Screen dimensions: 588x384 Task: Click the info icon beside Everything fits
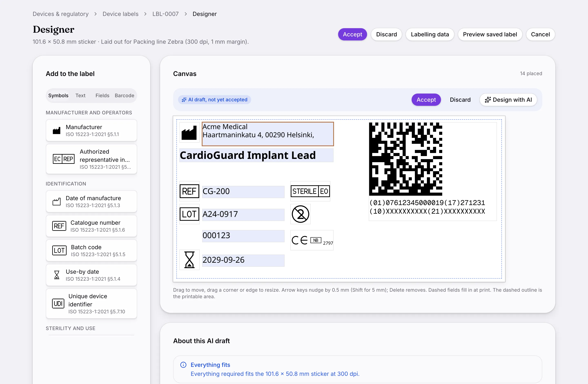click(183, 365)
